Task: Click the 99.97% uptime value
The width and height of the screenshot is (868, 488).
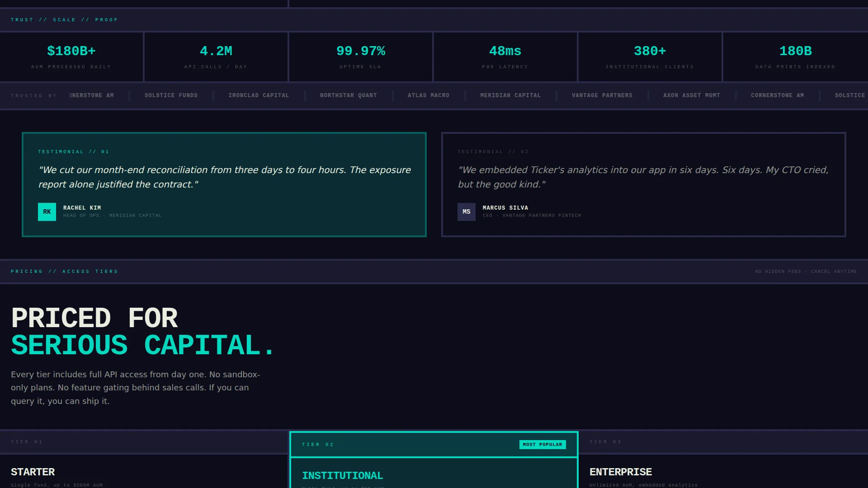Action: click(361, 51)
